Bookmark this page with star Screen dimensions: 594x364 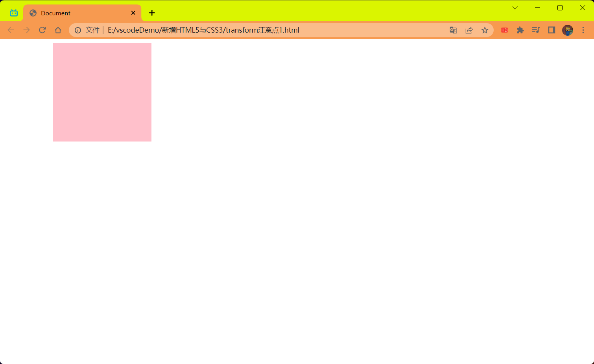[x=485, y=30]
